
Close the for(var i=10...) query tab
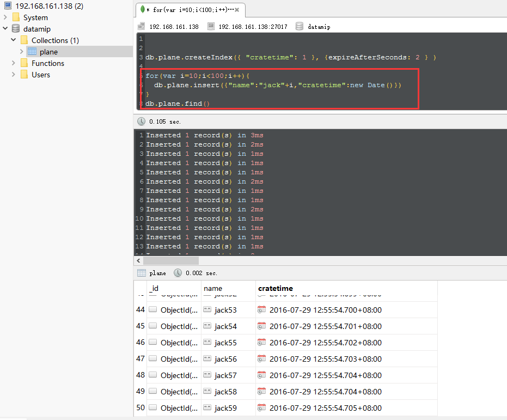point(237,10)
